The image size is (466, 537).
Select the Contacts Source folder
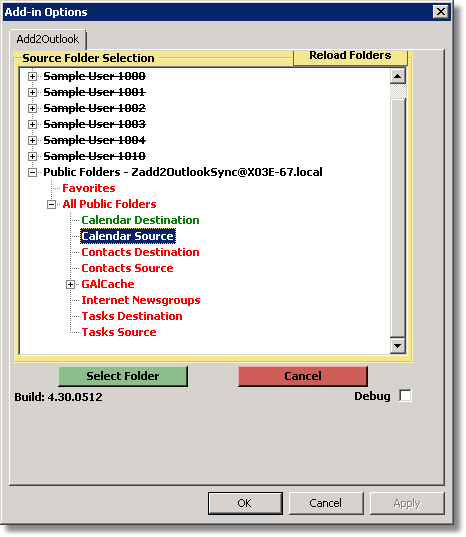[x=127, y=268]
